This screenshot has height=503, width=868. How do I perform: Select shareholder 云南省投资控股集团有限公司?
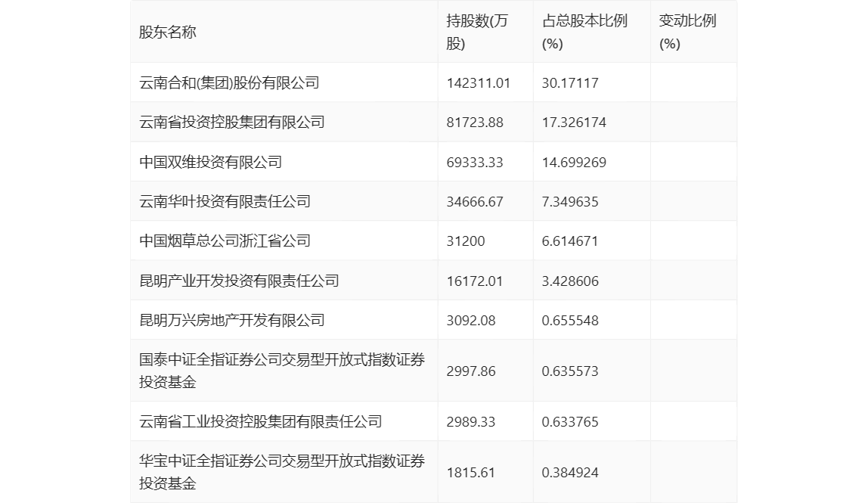click(232, 123)
